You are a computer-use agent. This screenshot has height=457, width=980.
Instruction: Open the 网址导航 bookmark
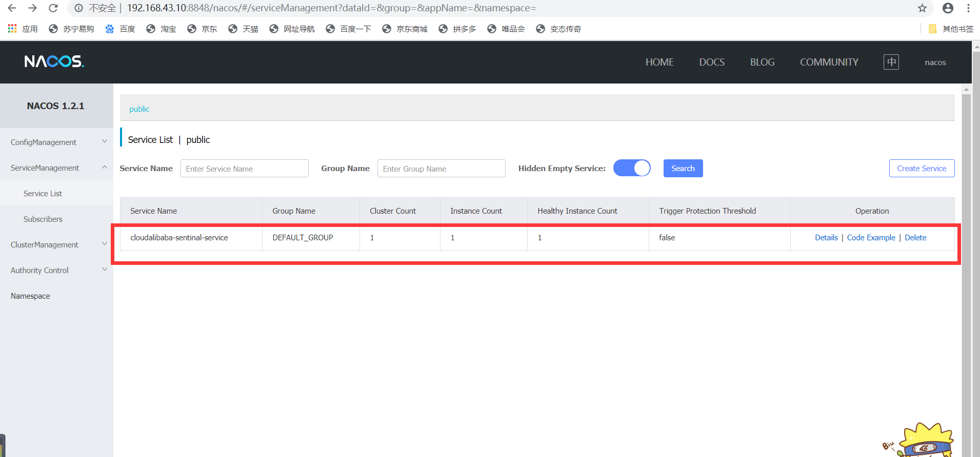click(292, 29)
